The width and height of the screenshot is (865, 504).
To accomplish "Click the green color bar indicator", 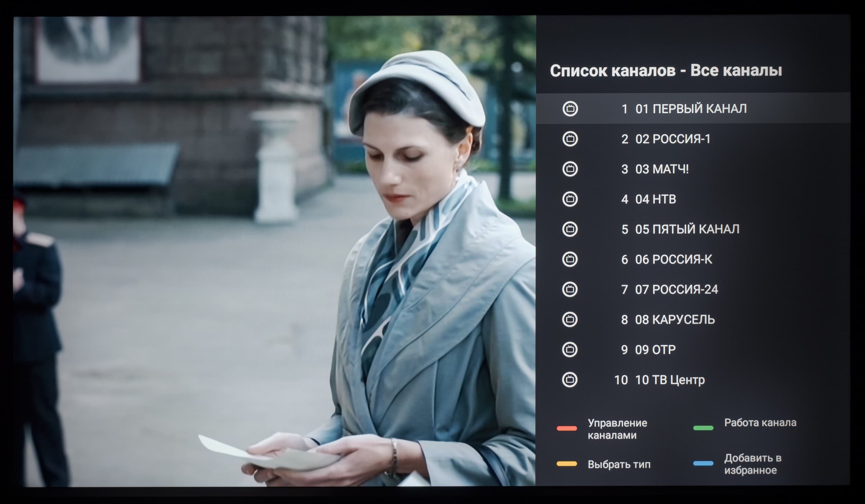I will (x=703, y=428).
